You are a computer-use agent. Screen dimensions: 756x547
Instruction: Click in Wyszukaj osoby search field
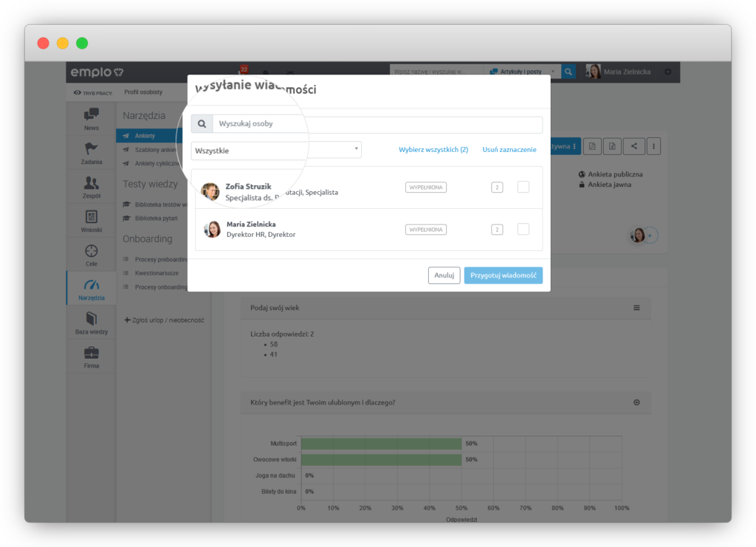point(377,124)
